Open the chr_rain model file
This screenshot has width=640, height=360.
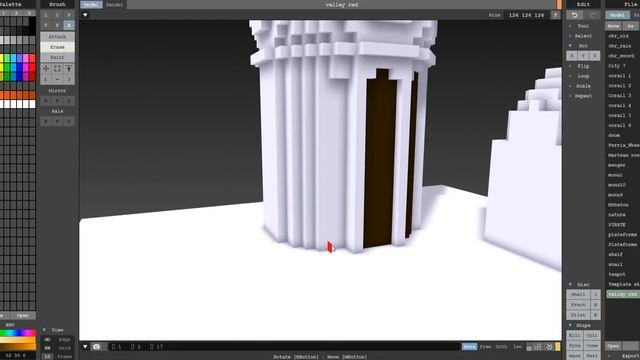coord(620,46)
